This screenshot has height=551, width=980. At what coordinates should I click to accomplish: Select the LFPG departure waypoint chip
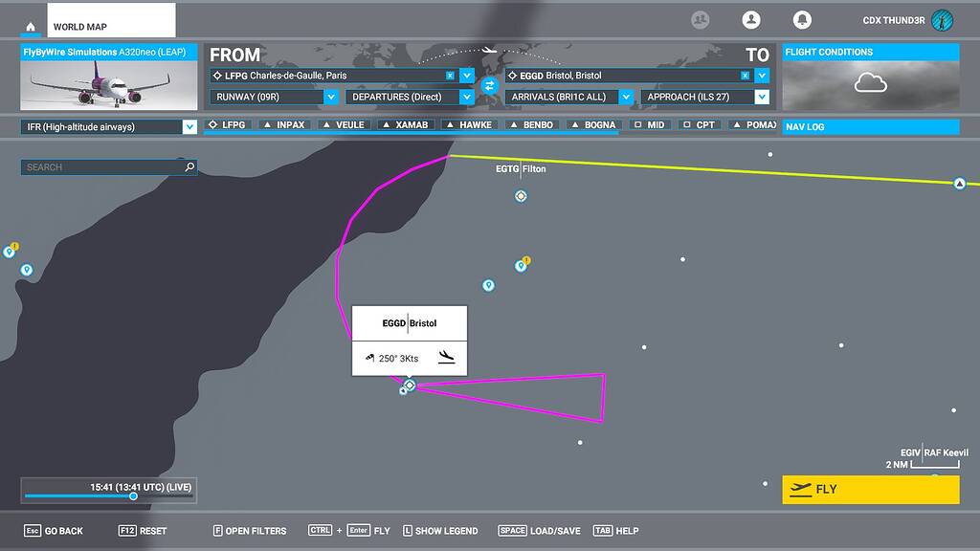(x=226, y=124)
